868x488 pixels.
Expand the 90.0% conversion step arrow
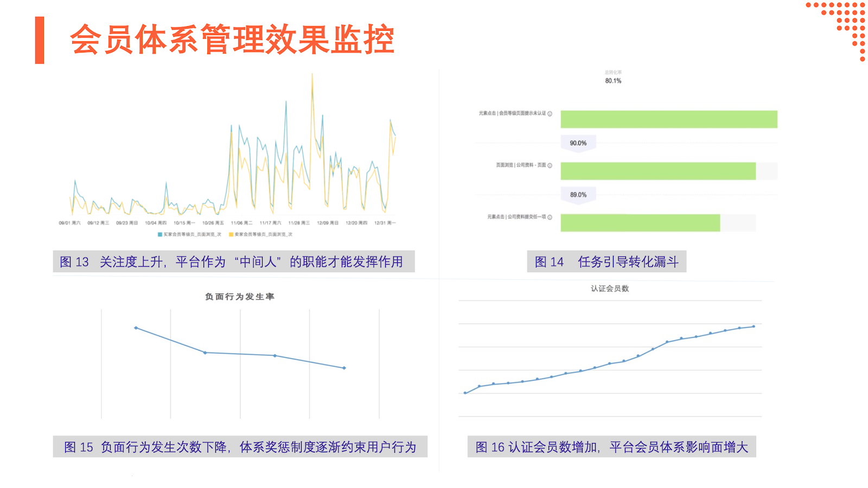pos(579,143)
